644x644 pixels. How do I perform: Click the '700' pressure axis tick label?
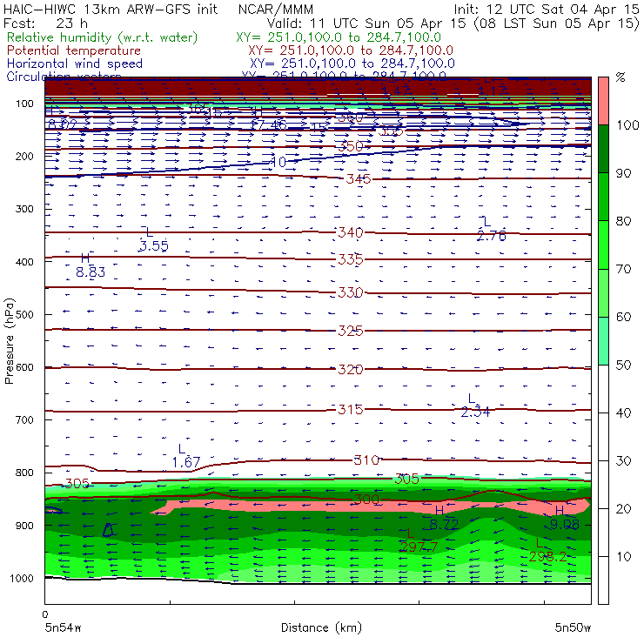coord(24,419)
